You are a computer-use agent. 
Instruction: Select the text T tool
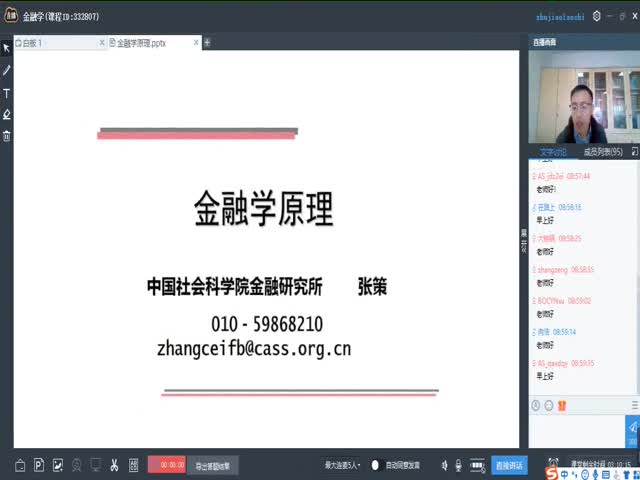(7, 94)
